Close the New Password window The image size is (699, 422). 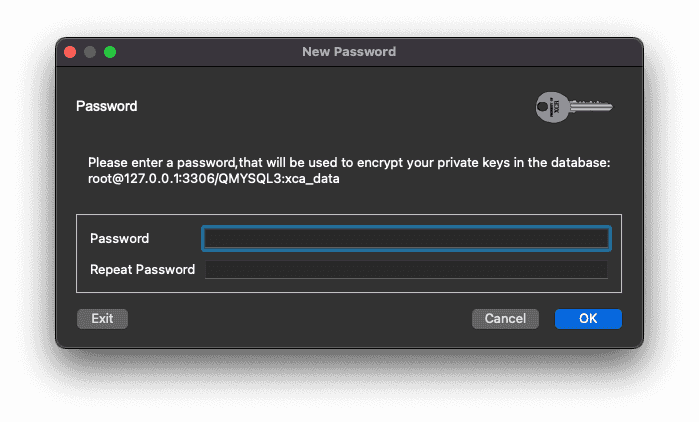70,52
